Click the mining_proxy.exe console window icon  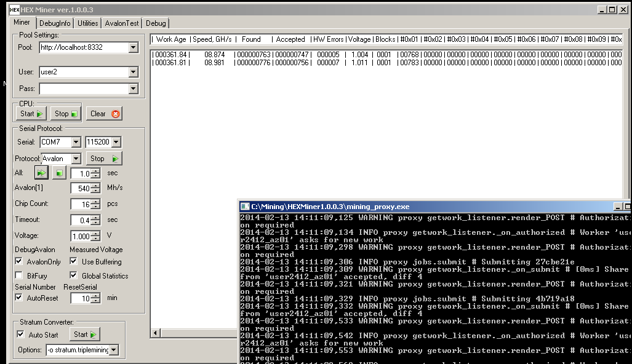pyautogui.click(x=245, y=207)
